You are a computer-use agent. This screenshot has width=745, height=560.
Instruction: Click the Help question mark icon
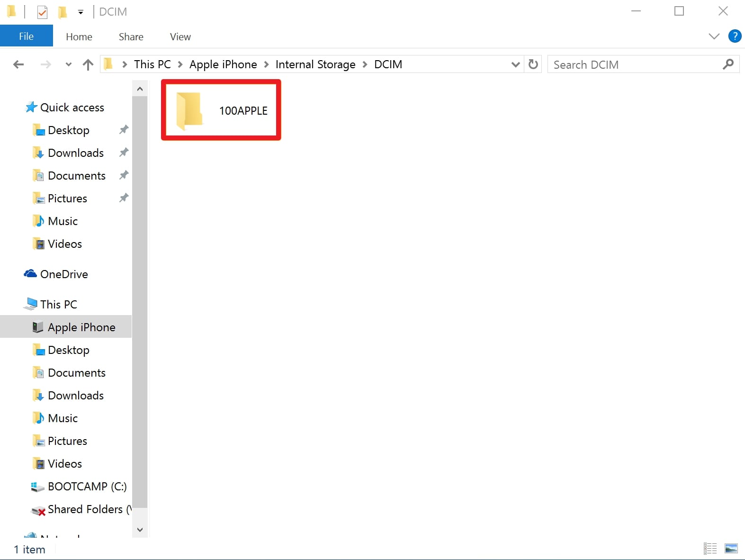(735, 36)
